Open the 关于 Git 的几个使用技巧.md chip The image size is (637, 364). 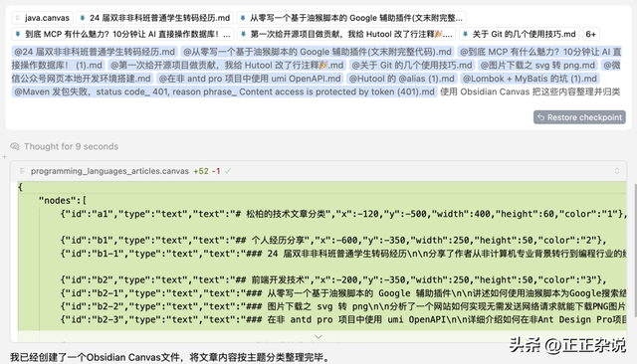[520, 34]
